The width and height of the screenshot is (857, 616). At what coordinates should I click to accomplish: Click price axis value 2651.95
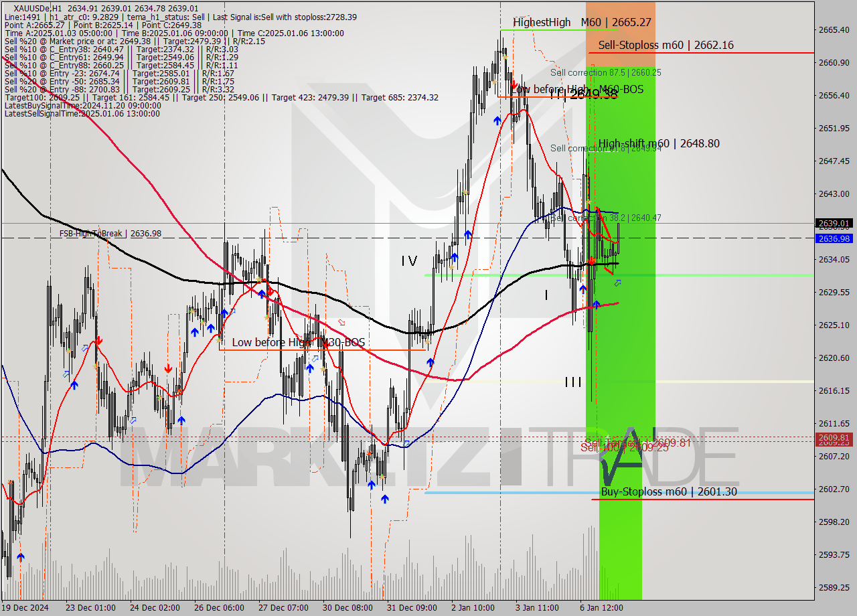(x=834, y=128)
